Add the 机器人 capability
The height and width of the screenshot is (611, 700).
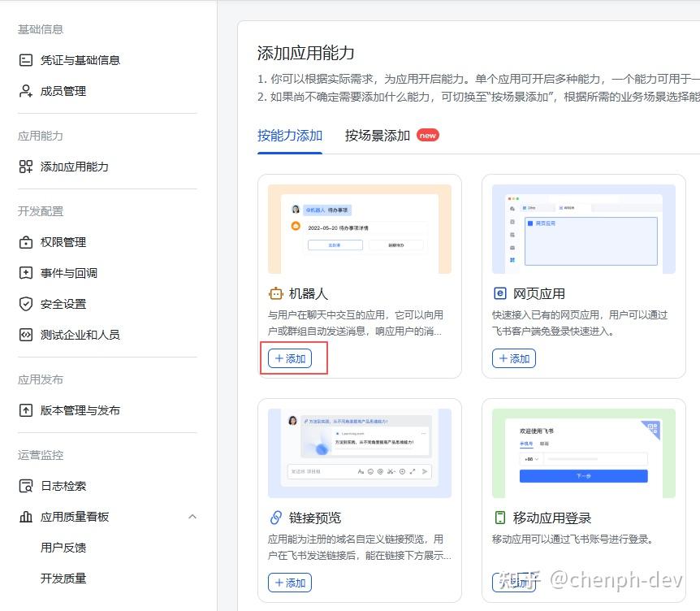pos(290,358)
